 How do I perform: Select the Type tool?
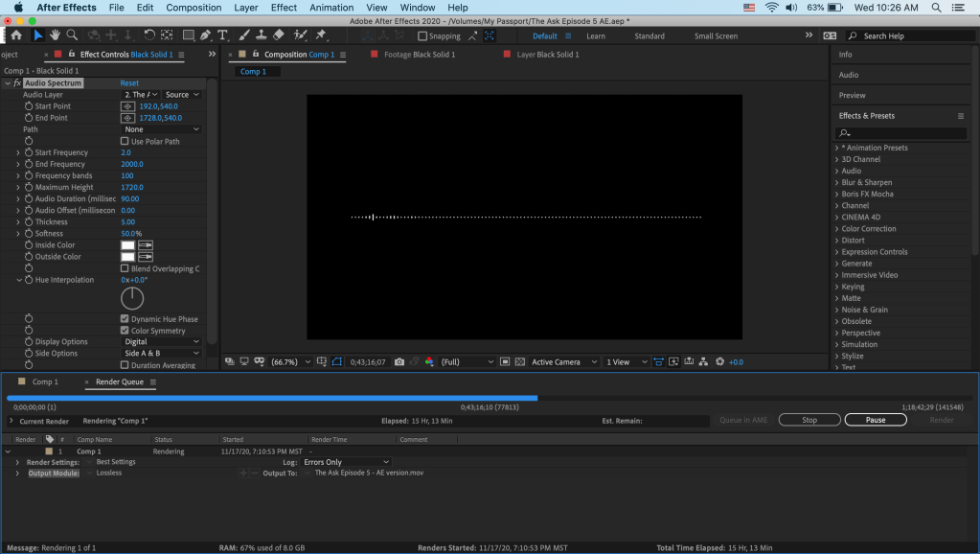point(223,35)
